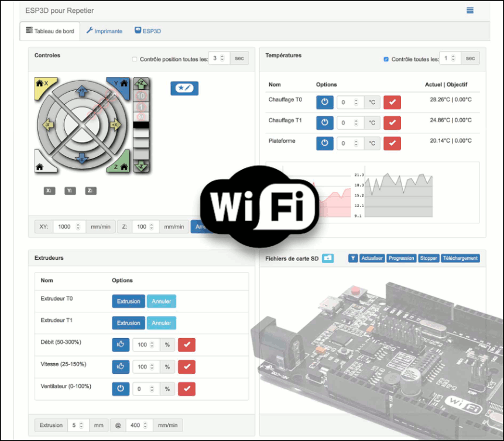Turn off heater Chauffage T1 power button
This screenshot has width=504, height=441.
325,123
